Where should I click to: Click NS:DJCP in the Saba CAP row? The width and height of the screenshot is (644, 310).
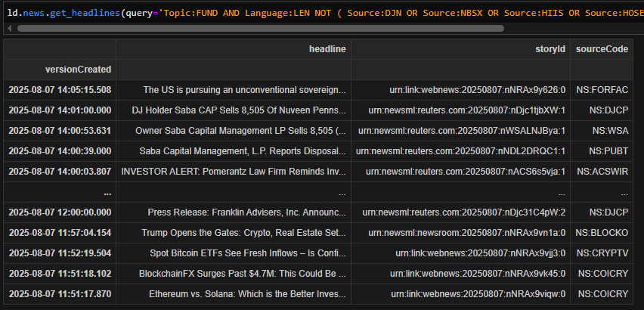[608, 110]
